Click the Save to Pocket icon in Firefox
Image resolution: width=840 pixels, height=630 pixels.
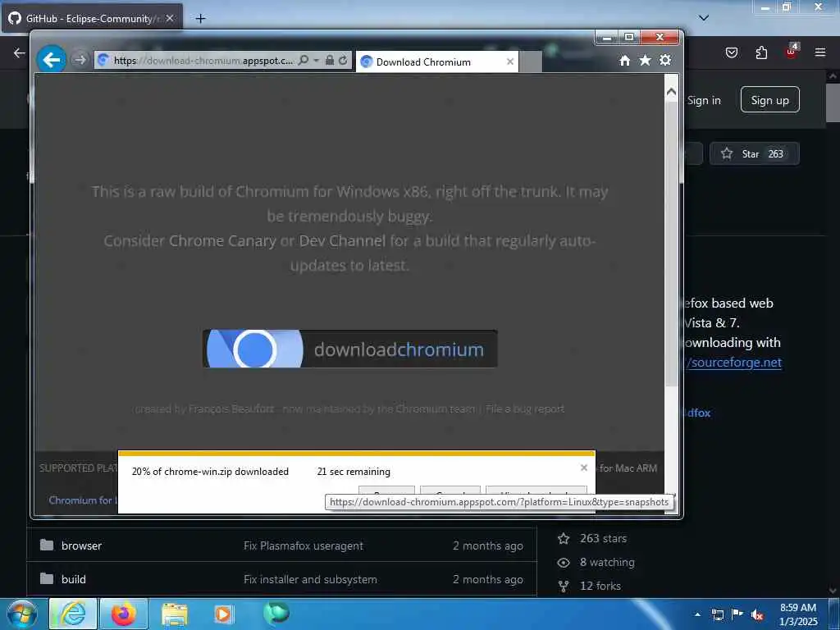click(732, 52)
